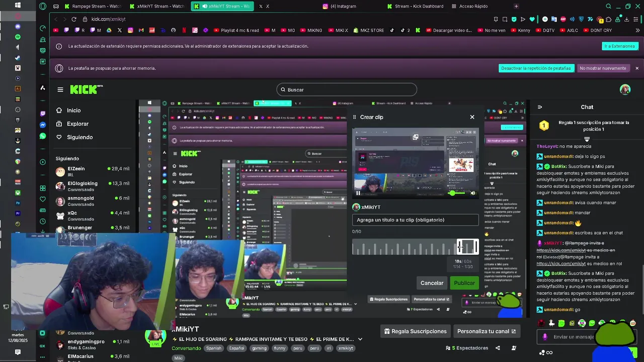Viewport: 644px width, 362px height.
Task: Click the gaming stream tag
Action: [x=259, y=348]
